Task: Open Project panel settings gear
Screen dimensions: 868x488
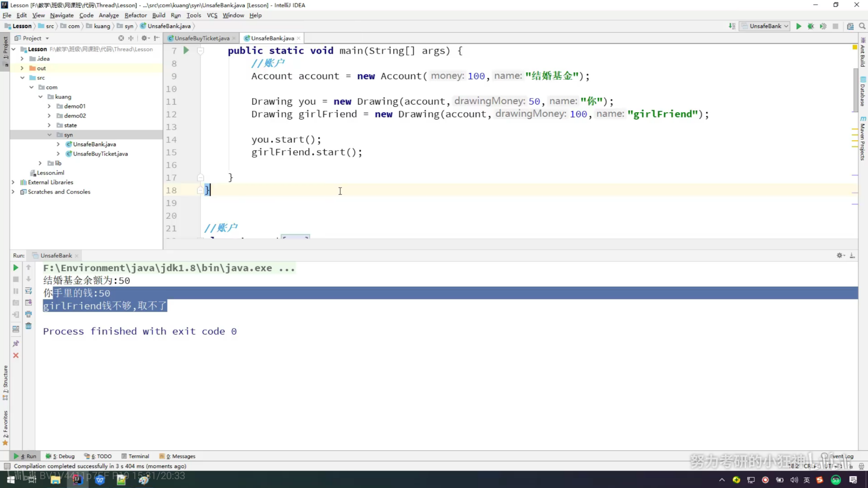Action: (x=145, y=38)
